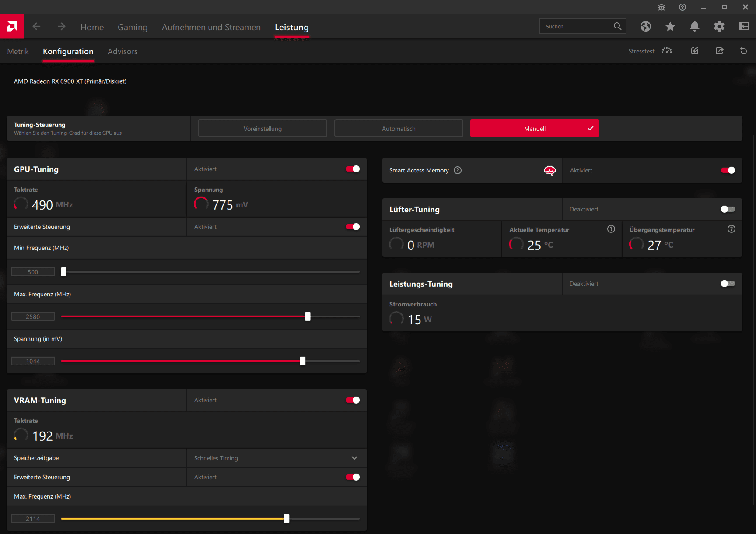
Task: Click the GPU Taktrate 490 MHz value
Action: [x=52, y=205]
